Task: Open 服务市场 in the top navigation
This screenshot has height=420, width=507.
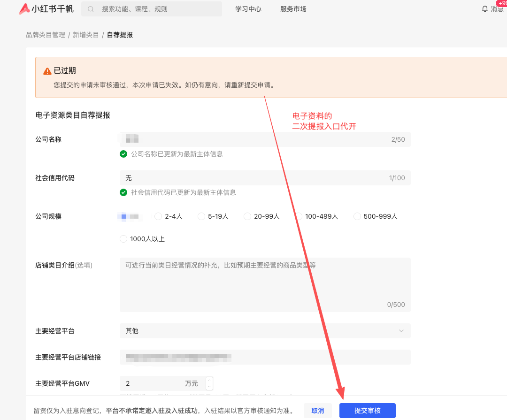Action: (x=293, y=9)
